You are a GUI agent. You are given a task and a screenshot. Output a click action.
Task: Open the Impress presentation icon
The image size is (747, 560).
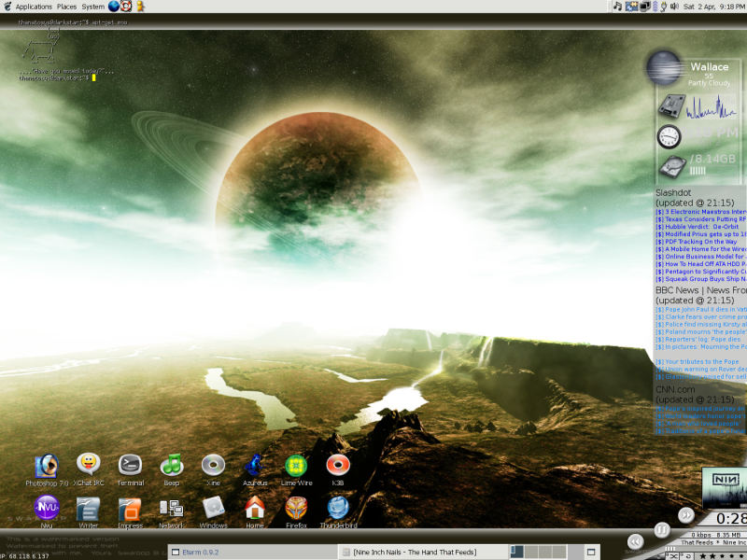(130, 509)
